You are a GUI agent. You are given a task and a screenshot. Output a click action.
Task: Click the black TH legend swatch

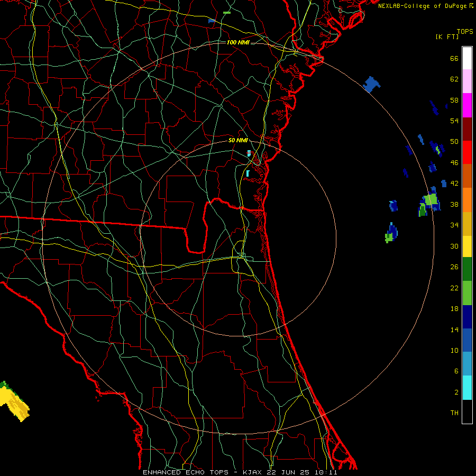coord(467,411)
